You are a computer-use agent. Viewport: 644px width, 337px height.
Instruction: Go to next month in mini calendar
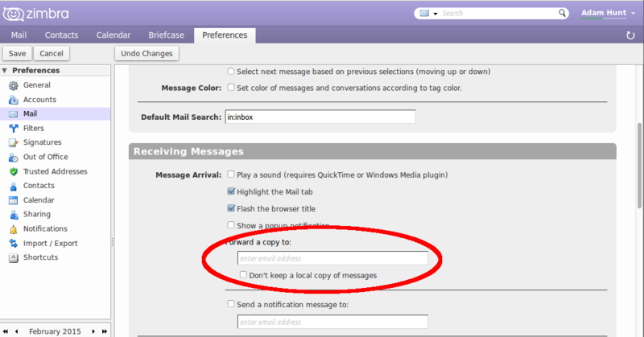click(93, 331)
